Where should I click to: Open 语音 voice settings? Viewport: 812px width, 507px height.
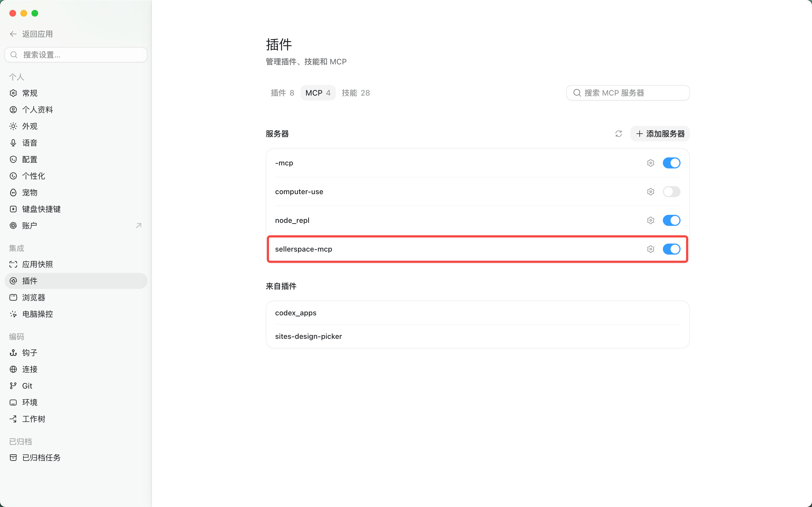point(76,143)
